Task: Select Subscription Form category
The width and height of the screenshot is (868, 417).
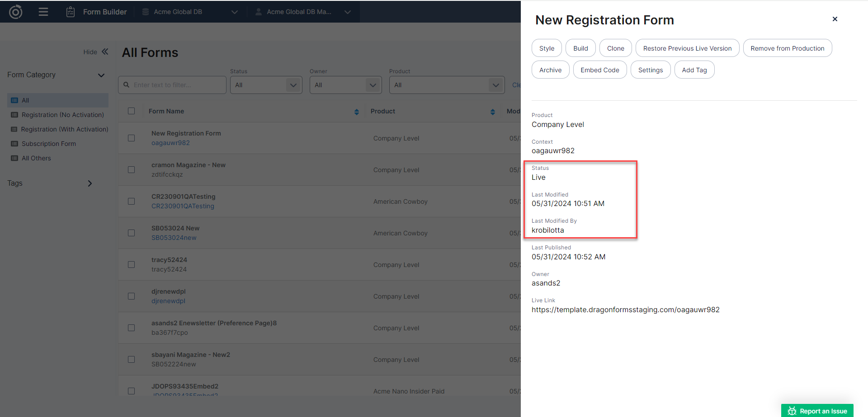Action: (x=49, y=144)
